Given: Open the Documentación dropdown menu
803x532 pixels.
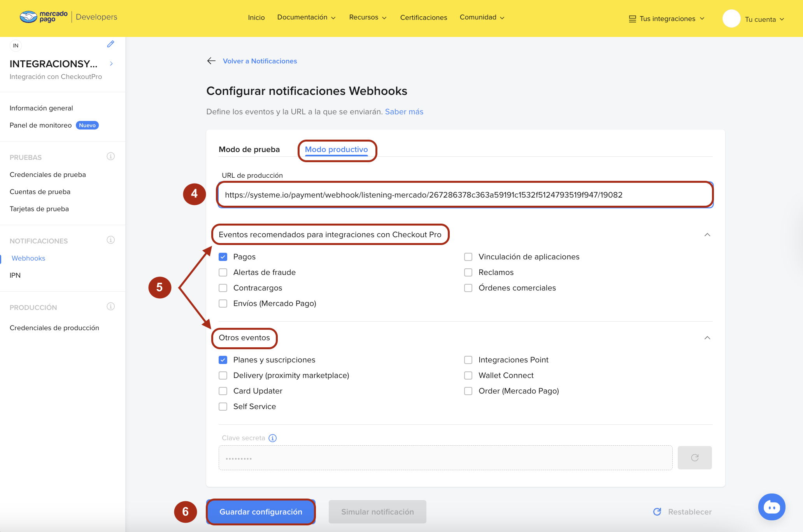Looking at the screenshot, I should 306,17.
